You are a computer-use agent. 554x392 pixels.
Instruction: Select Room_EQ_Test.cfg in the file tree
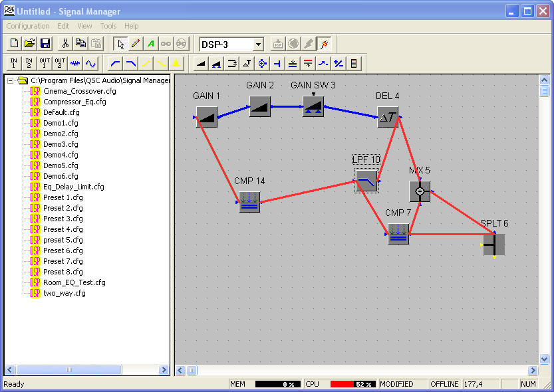(x=74, y=282)
